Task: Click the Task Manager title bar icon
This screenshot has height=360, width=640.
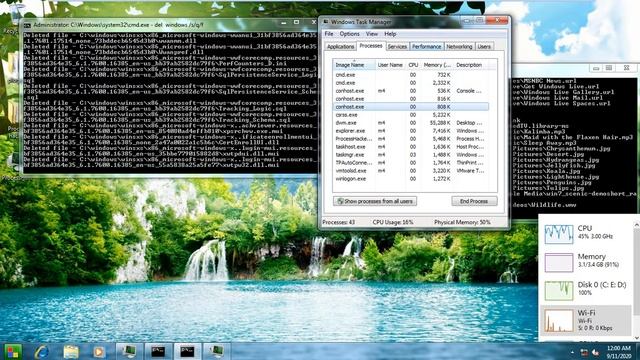Action: click(326, 22)
